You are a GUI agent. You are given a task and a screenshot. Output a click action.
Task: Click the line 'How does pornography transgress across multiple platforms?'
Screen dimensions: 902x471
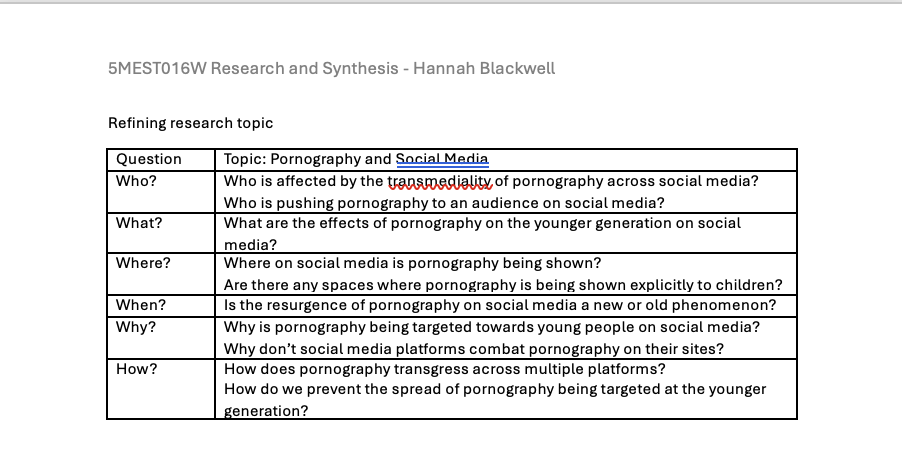[x=445, y=369]
